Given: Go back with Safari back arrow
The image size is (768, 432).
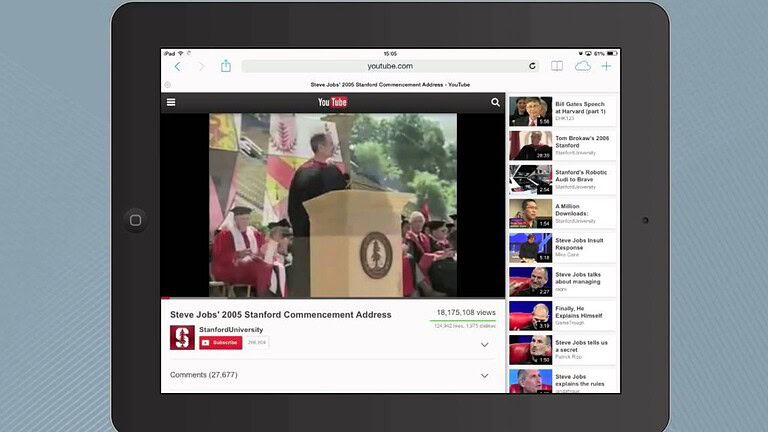Looking at the screenshot, I should point(177,67).
